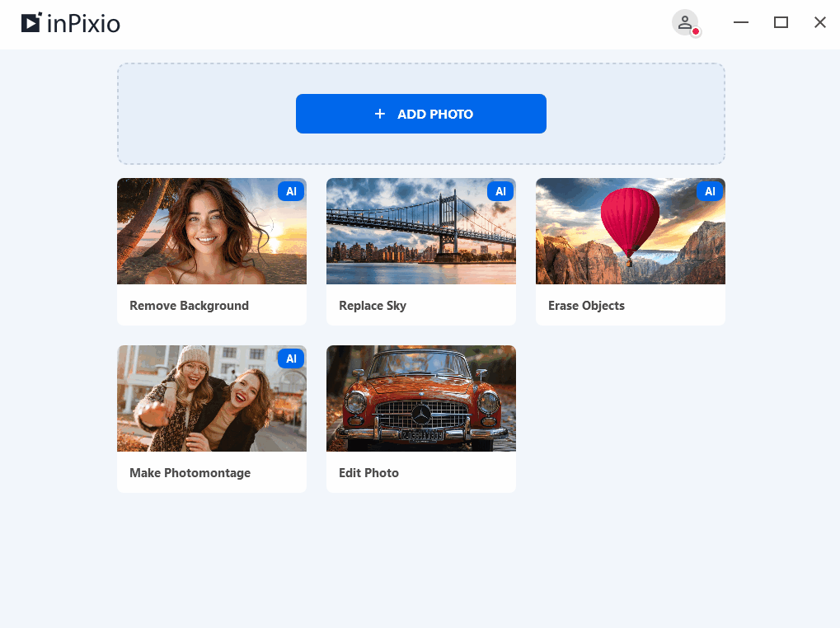Click the AI badge on Replace Sky
Image resolution: width=840 pixels, height=628 pixels.
pyautogui.click(x=500, y=192)
